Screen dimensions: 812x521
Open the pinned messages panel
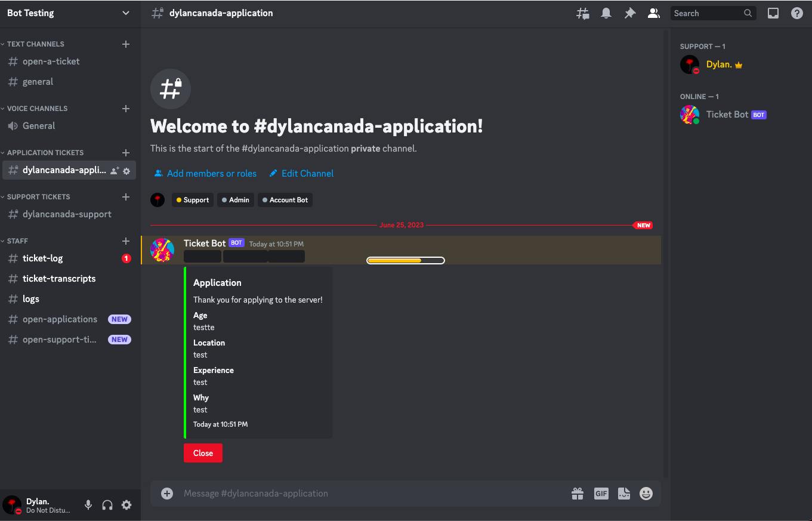630,13
